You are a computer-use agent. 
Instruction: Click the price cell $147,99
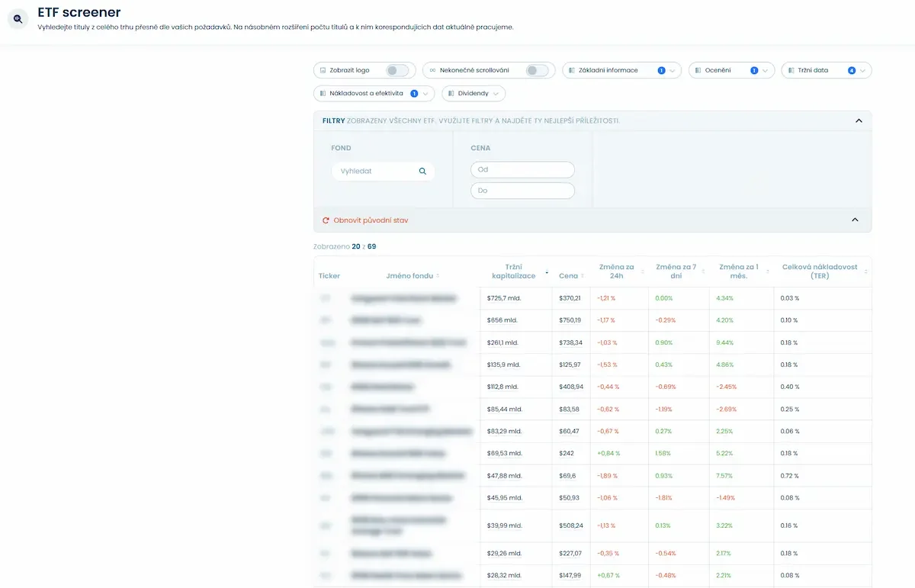coord(570,575)
